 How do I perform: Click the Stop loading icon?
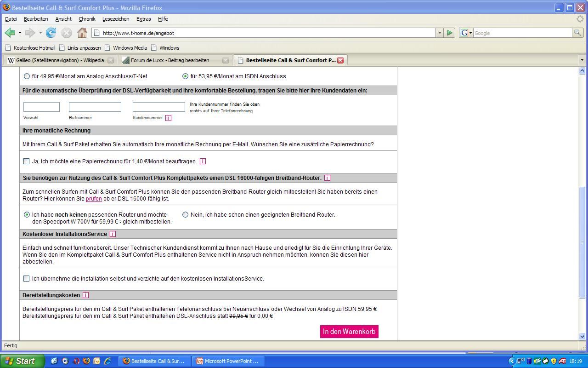click(x=67, y=33)
